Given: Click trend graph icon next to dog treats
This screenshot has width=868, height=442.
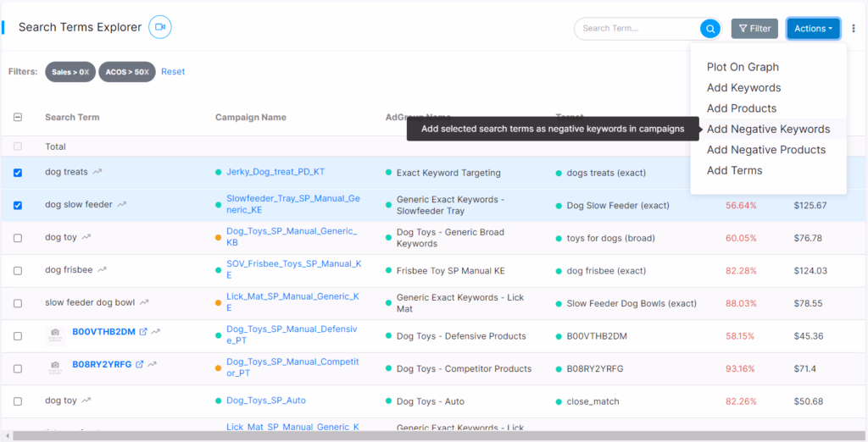Looking at the screenshot, I should coord(97,172).
